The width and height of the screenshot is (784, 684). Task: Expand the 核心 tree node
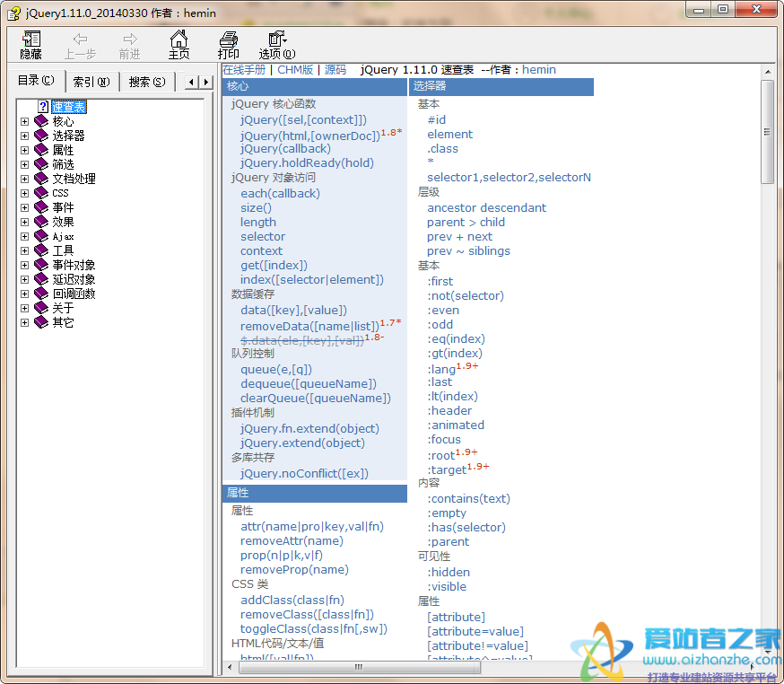click(x=24, y=121)
